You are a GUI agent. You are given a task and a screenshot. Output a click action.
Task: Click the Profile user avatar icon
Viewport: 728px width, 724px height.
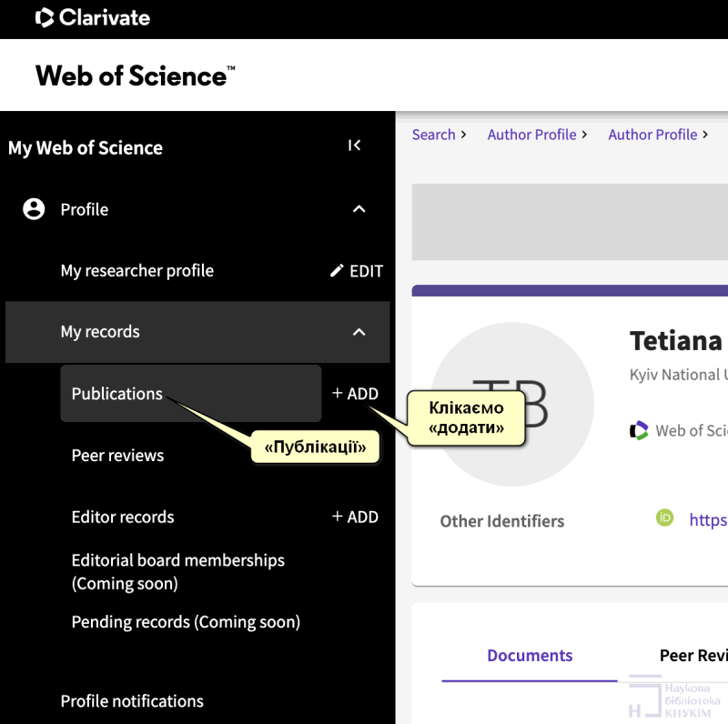pyautogui.click(x=34, y=209)
